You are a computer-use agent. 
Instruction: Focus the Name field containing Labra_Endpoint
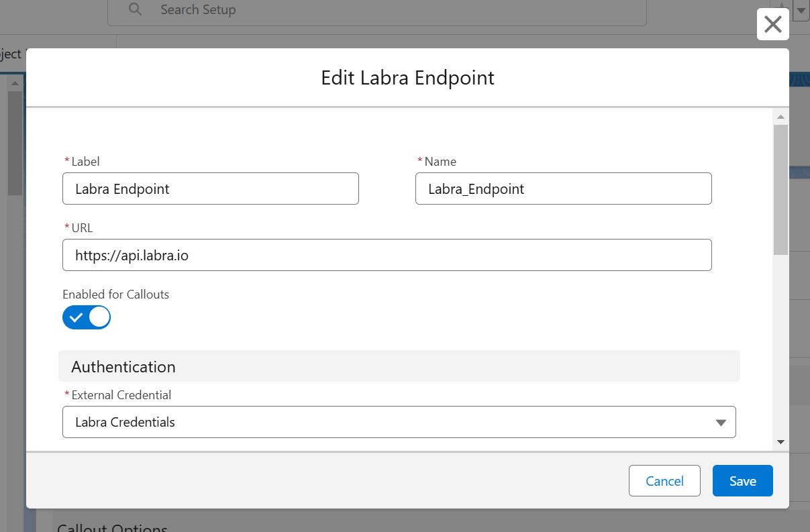click(x=564, y=189)
